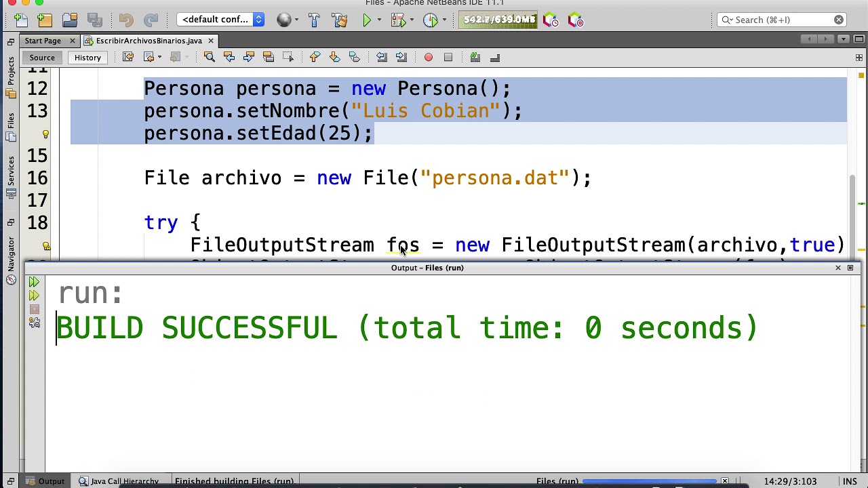The width and height of the screenshot is (868, 488).
Task: Click the light bulb hint on line 14
Action: pyautogui.click(x=45, y=134)
